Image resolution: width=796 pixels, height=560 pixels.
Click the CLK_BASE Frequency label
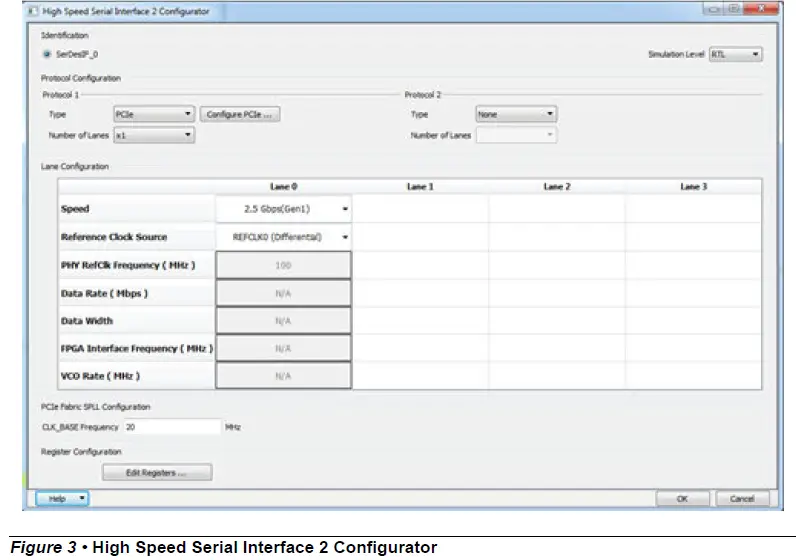(80, 427)
